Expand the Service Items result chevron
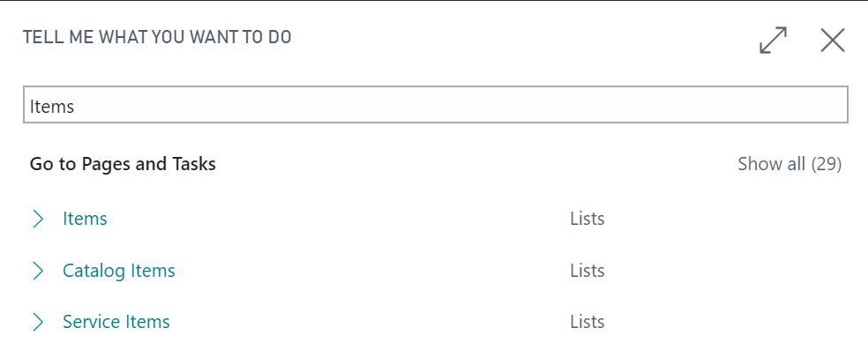868x358 pixels. coord(38,322)
